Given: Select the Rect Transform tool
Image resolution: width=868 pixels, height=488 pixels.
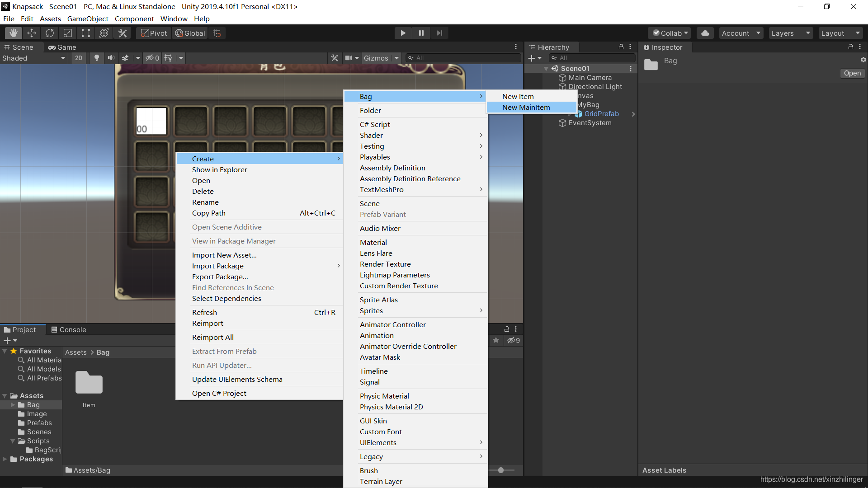Looking at the screenshot, I should click(x=86, y=33).
